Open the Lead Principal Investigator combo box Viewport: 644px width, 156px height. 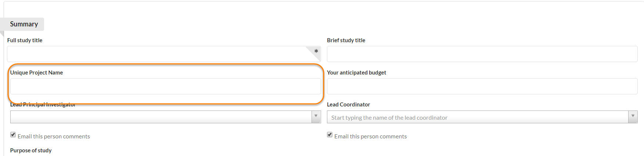(x=161, y=117)
